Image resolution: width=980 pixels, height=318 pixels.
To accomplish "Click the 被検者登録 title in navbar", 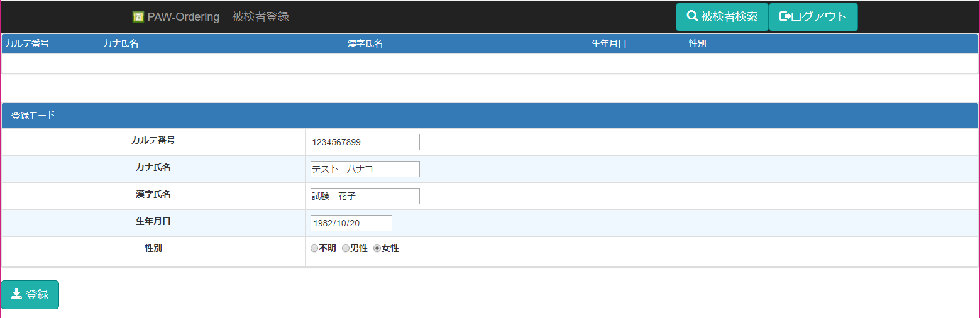I will (260, 17).
